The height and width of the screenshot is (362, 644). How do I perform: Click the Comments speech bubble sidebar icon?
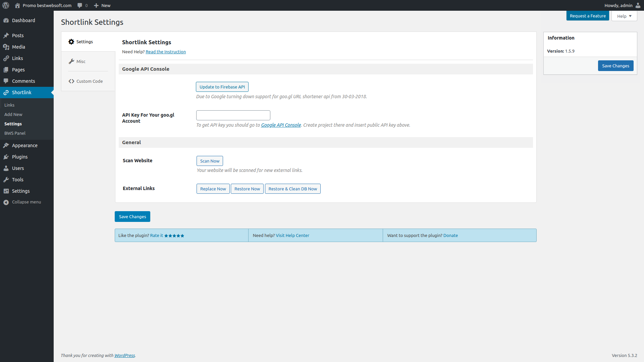[x=6, y=81]
